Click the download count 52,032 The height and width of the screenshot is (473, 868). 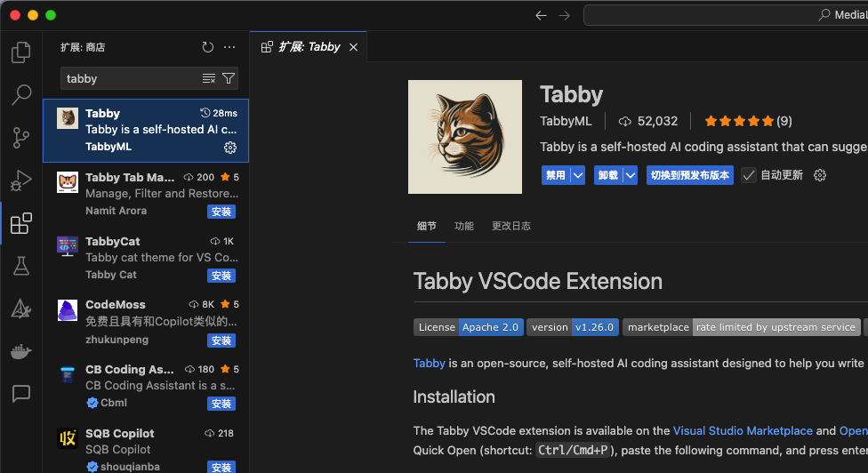(x=648, y=121)
